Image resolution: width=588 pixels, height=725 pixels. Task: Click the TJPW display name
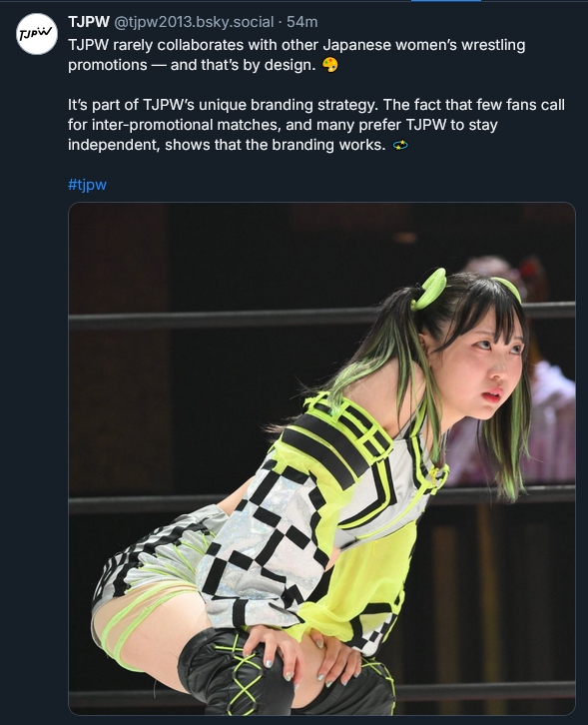tap(89, 22)
